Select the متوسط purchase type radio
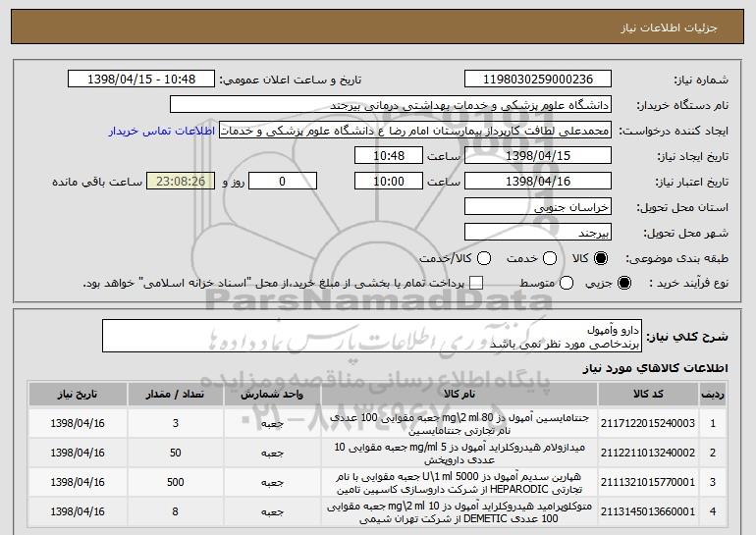The image size is (756, 535). pyautogui.click(x=567, y=283)
